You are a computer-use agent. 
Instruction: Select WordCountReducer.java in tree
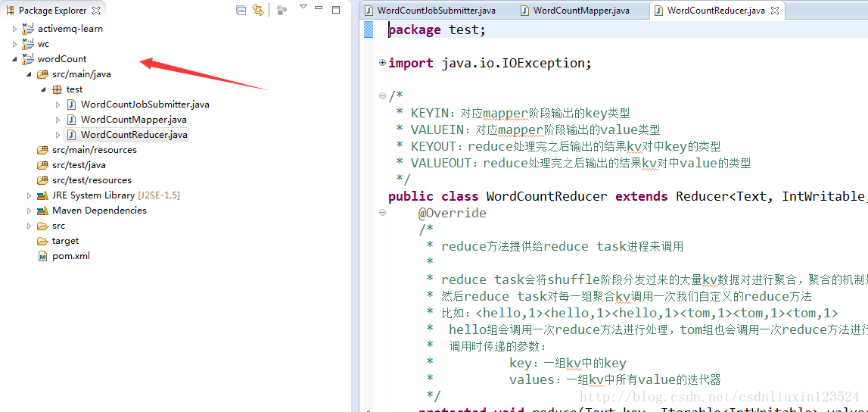pyautogui.click(x=135, y=135)
